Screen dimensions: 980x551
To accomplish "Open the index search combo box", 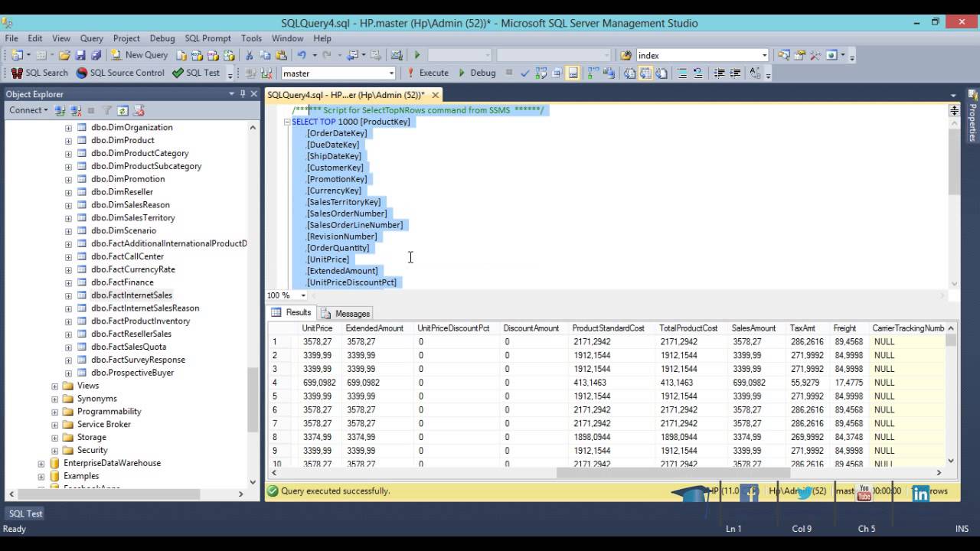I will (x=702, y=55).
